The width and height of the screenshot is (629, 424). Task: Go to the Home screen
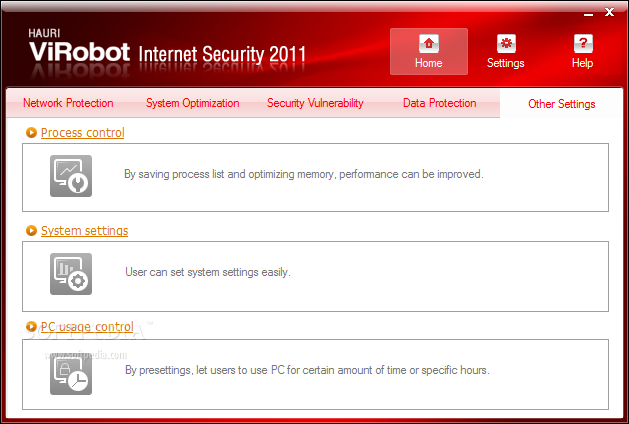click(x=429, y=51)
